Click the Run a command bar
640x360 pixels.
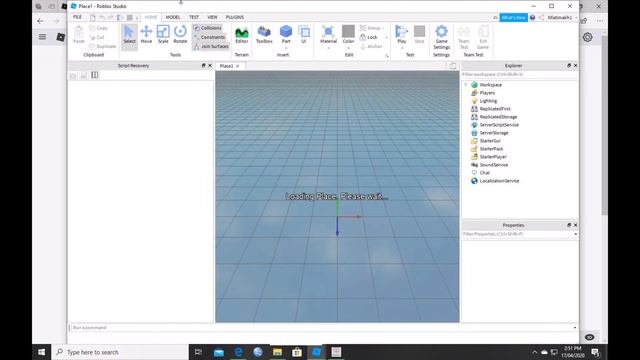click(320, 327)
